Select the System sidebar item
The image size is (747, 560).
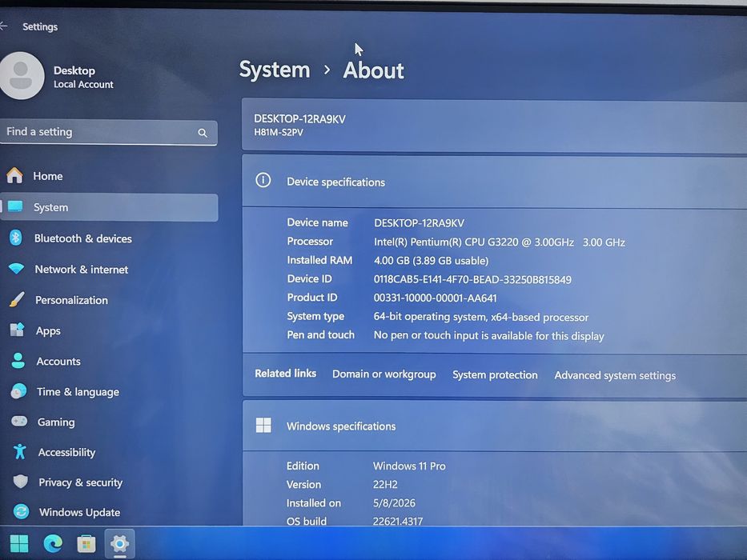[109, 207]
